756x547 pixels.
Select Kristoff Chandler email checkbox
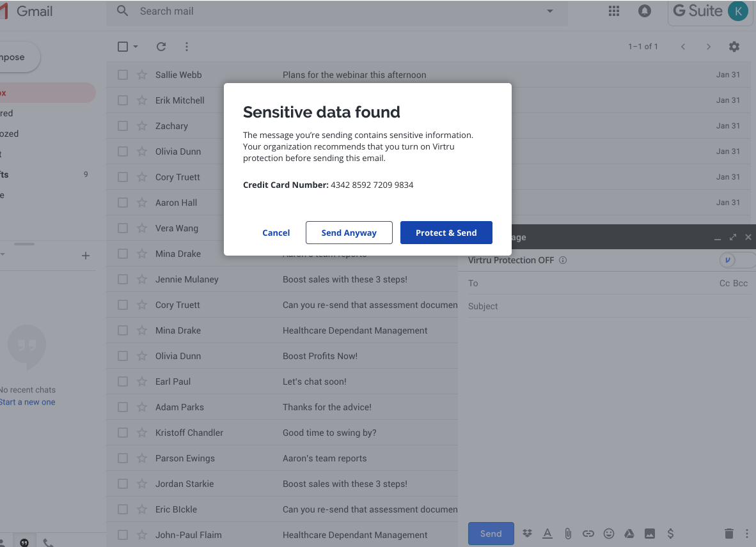[123, 433]
